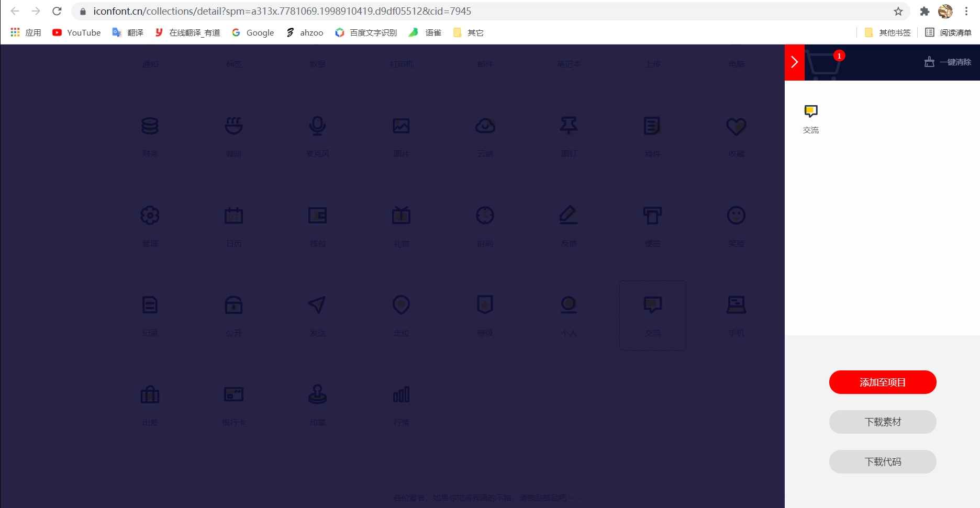980x508 pixels.
Task: Select the heart 收藏 icon
Action: point(736,126)
